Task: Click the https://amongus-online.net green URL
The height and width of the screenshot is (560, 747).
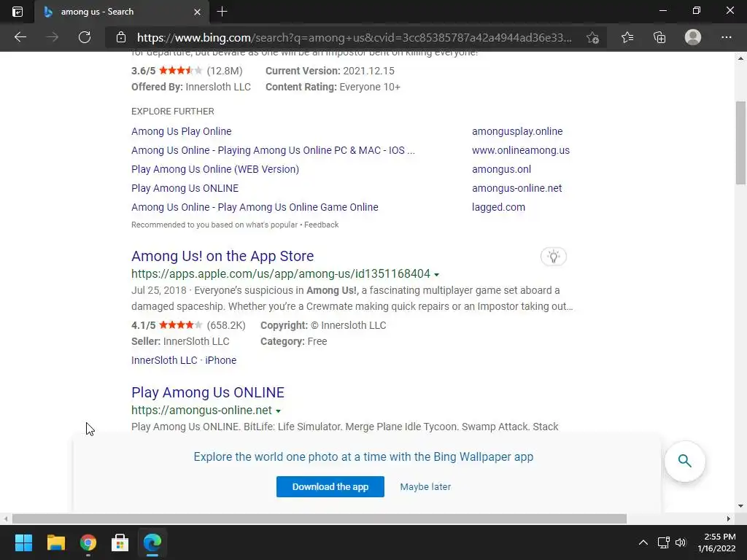Action: pyautogui.click(x=201, y=410)
